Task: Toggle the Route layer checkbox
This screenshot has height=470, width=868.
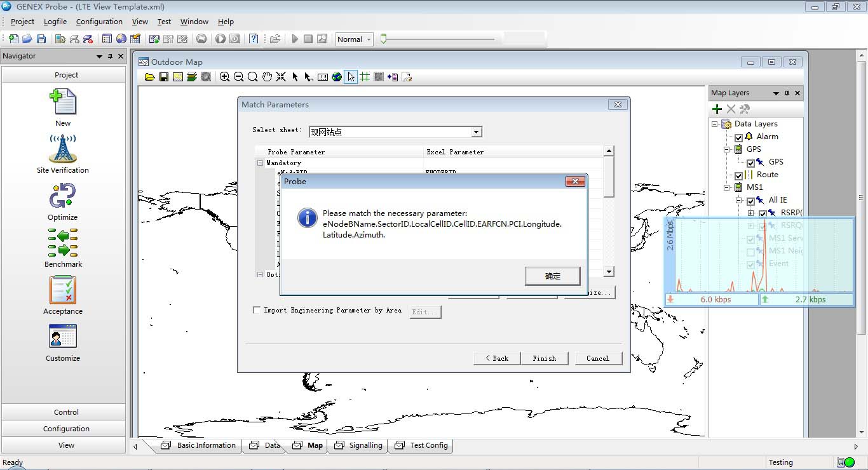Action: pos(738,175)
